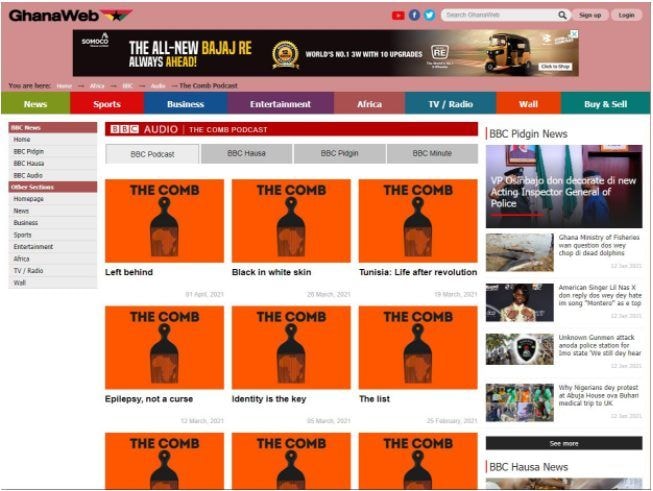Click Africa in the breadcrumb trail
The width and height of the screenshot is (653, 491).
point(97,86)
